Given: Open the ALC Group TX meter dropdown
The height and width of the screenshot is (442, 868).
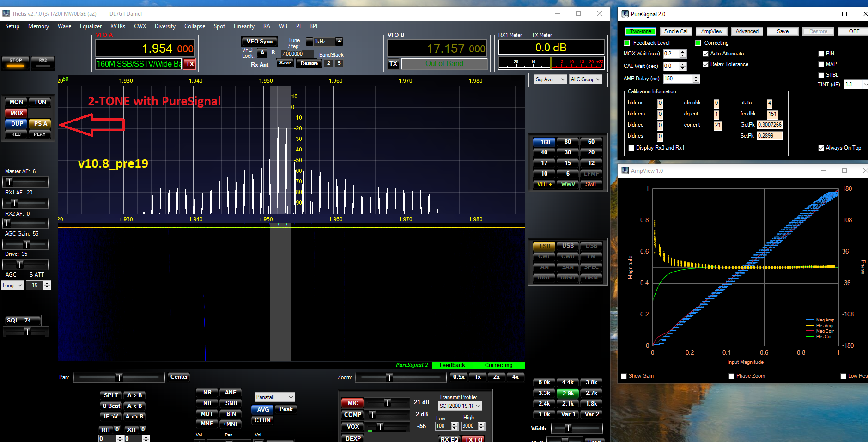Looking at the screenshot, I should coord(586,79).
